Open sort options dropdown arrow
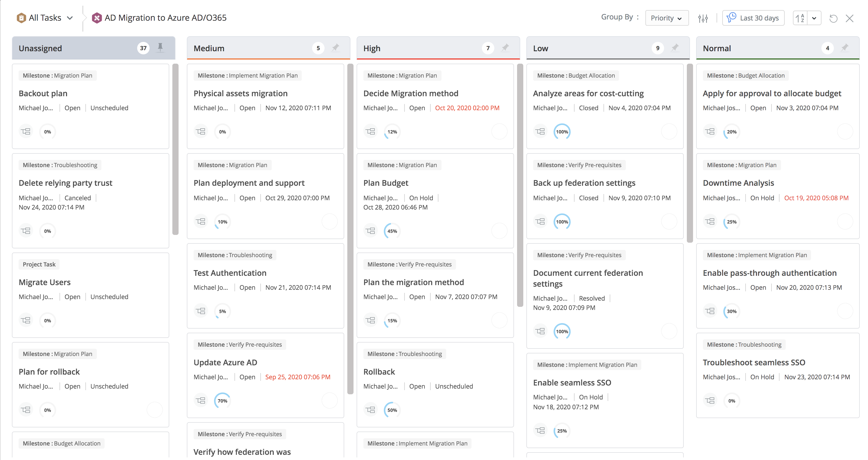This screenshot has width=868, height=460. (814, 18)
